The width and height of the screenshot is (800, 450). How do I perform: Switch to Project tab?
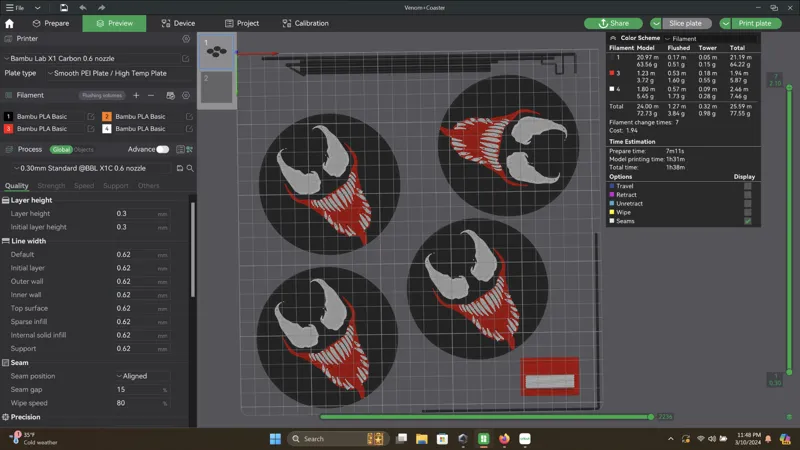click(x=242, y=23)
